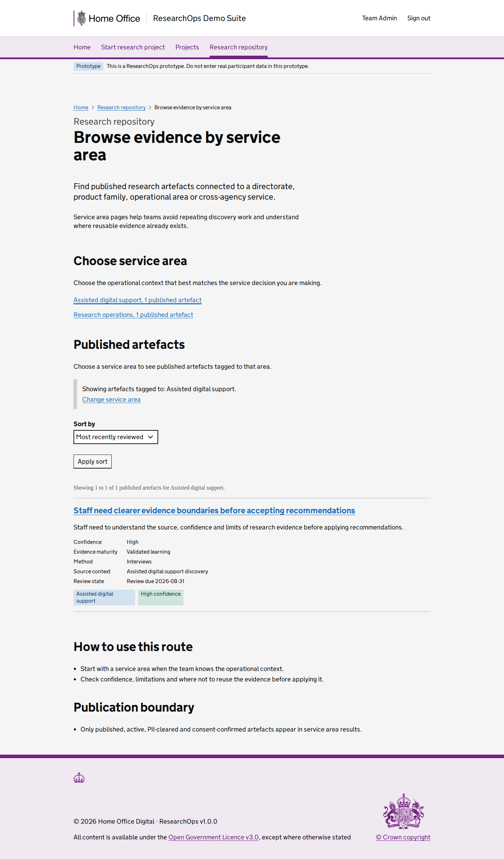Image resolution: width=504 pixels, height=859 pixels.
Task: Click the Change service area link
Action: 111,400
